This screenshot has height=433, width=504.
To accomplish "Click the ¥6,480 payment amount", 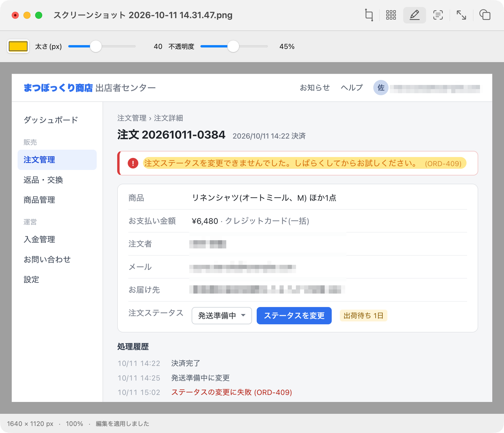I will click(x=205, y=221).
